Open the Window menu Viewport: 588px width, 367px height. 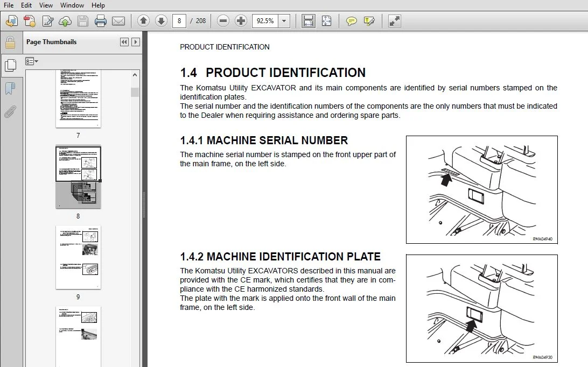point(72,5)
